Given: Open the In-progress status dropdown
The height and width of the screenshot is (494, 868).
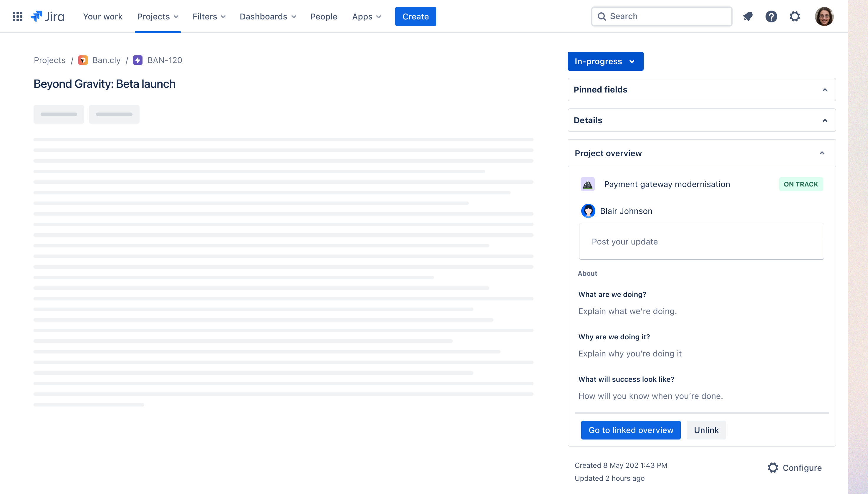Looking at the screenshot, I should tap(605, 61).
